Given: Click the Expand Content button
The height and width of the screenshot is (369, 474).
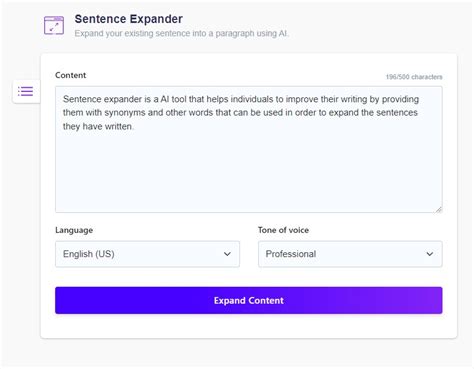Looking at the screenshot, I should [249, 300].
